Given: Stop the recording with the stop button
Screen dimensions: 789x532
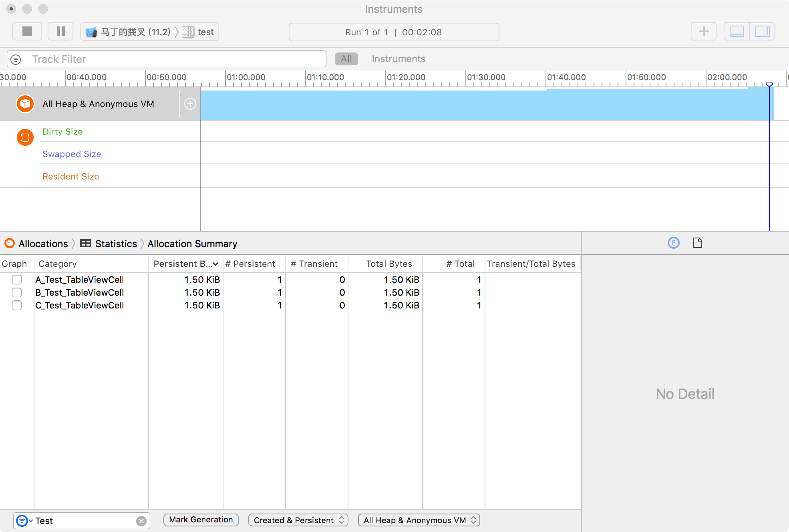Looking at the screenshot, I should tap(27, 32).
